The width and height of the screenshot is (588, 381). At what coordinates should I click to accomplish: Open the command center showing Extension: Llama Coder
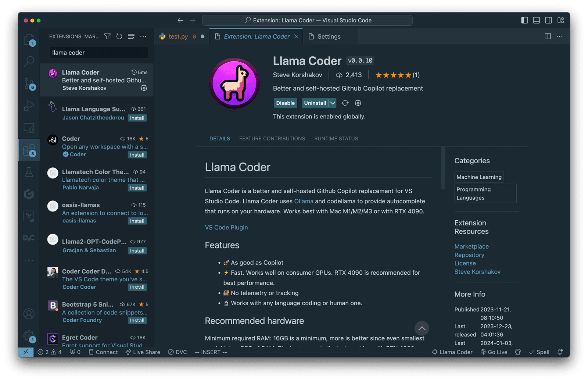tap(307, 20)
